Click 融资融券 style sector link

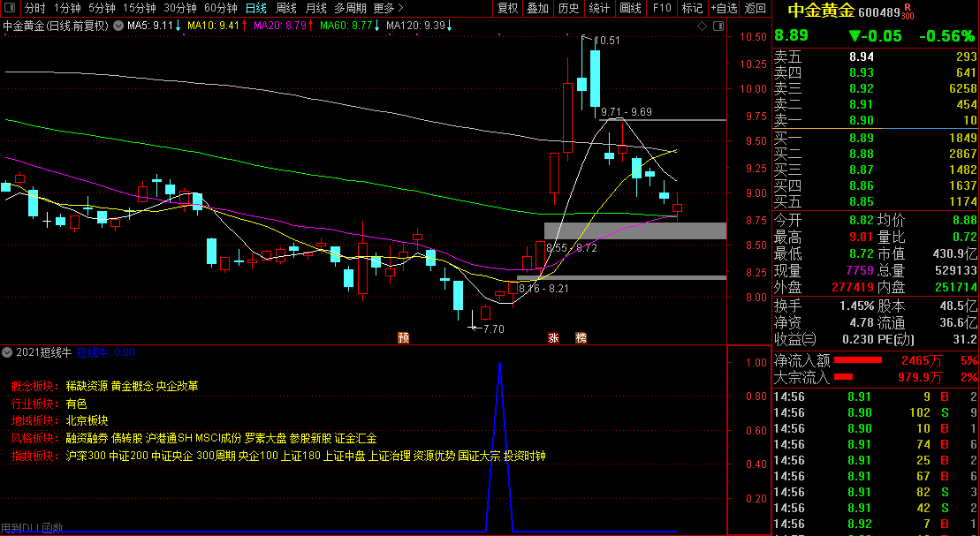[x=87, y=439]
